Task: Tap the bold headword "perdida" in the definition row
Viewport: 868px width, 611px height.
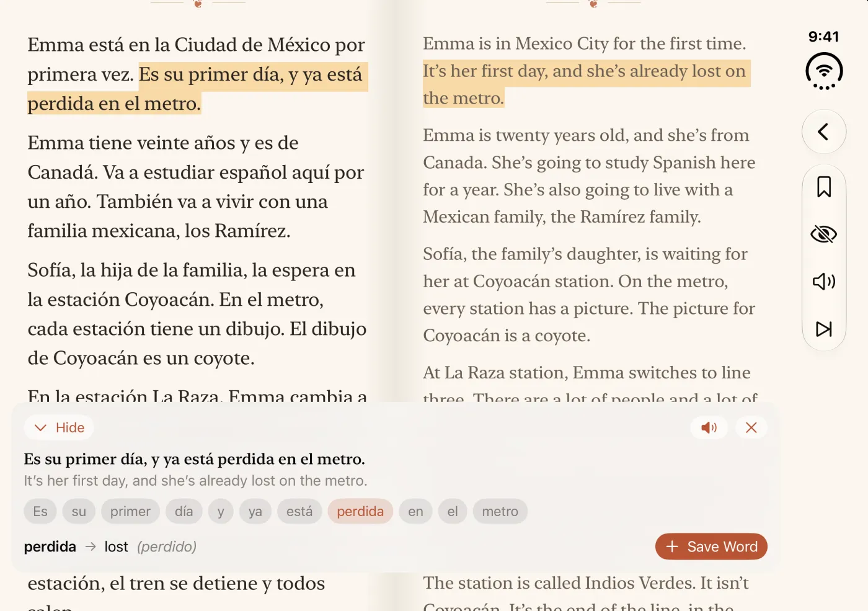Action: (x=50, y=546)
